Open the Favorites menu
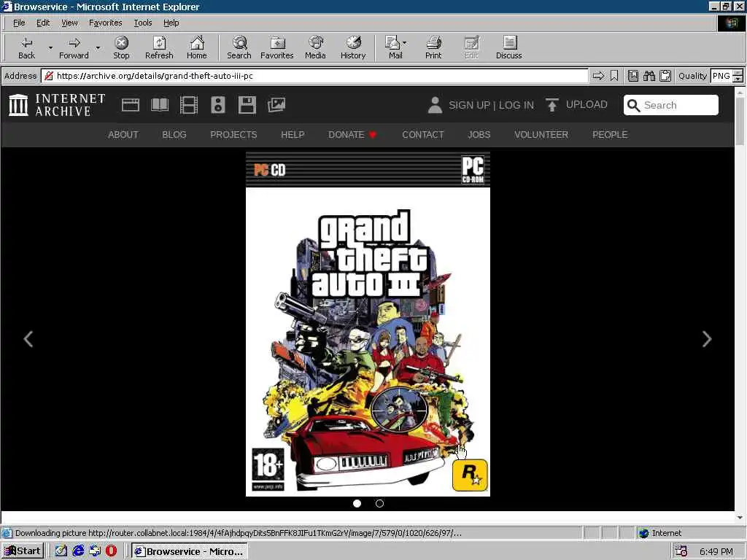 tap(105, 23)
